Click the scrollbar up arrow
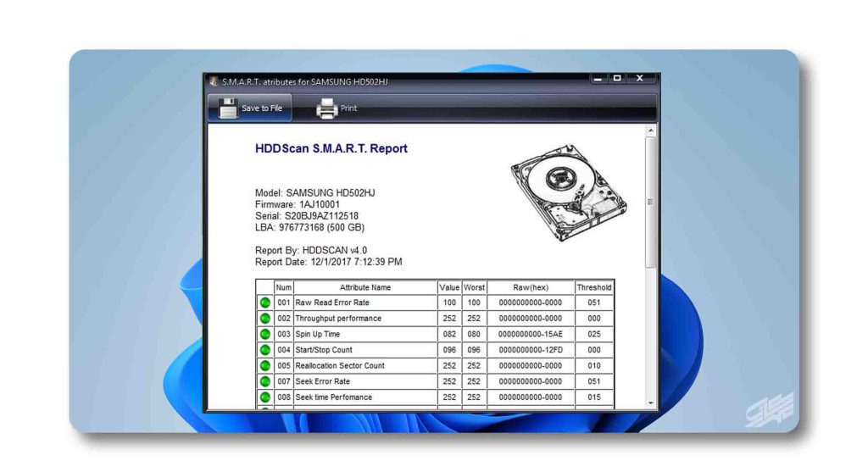868x472 pixels. 651,130
